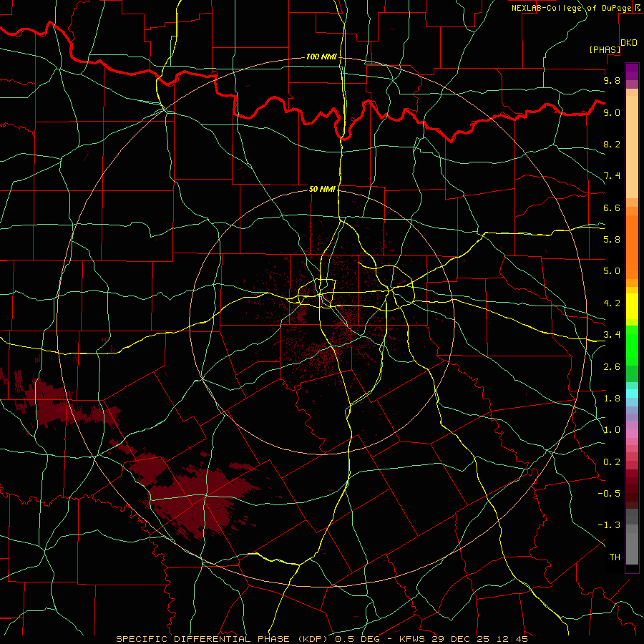
Task: Click the 8.2 scale value
Action: [612, 144]
